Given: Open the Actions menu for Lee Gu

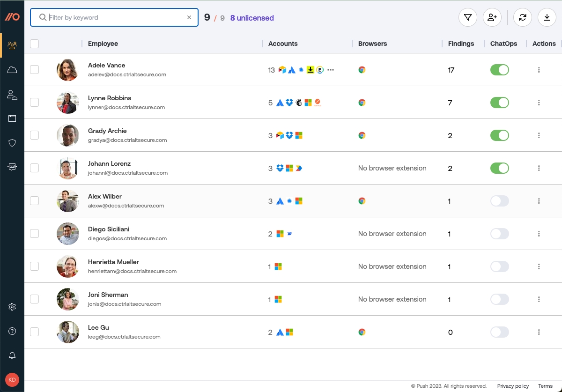Looking at the screenshot, I should click(539, 332).
